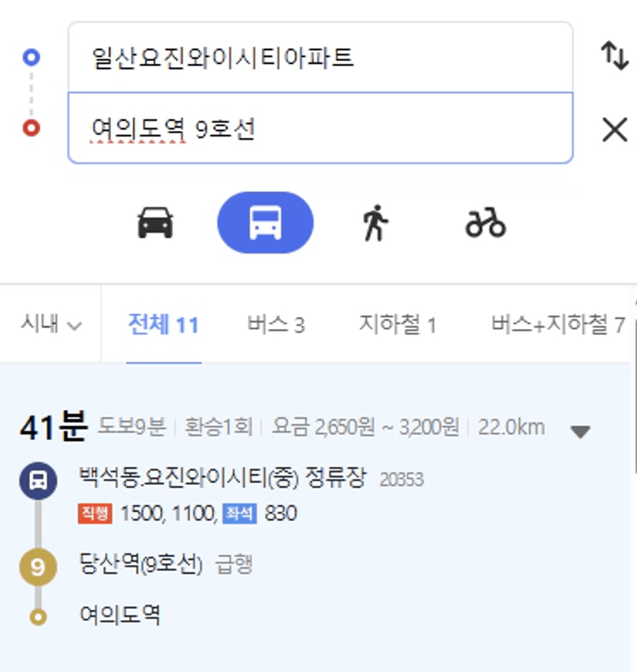Open the 여의도역 arrival stop

click(x=120, y=616)
